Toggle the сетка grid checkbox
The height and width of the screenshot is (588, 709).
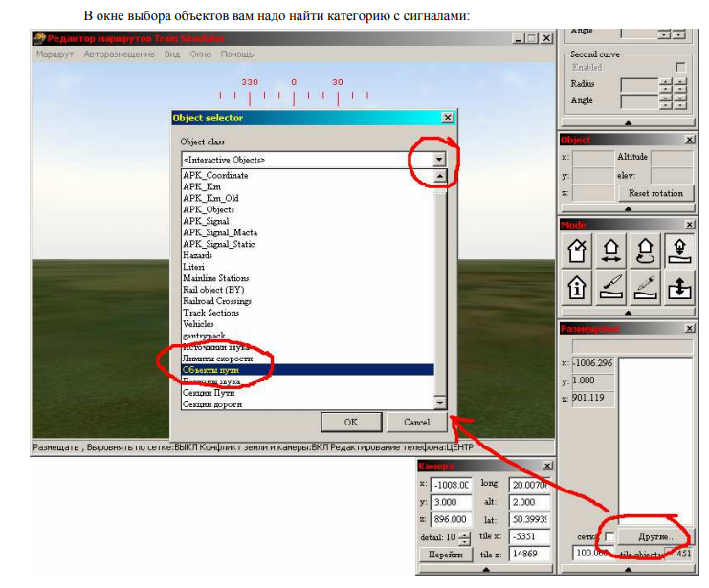pos(609,536)
